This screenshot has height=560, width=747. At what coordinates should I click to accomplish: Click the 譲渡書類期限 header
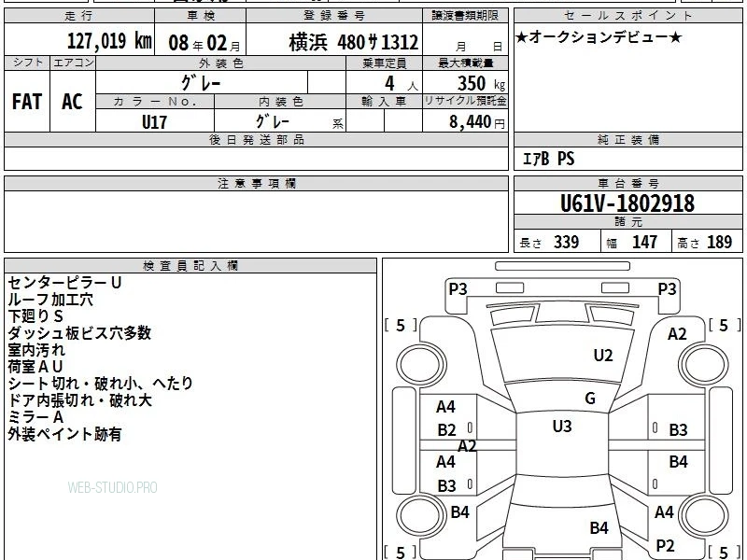[465, 16]
